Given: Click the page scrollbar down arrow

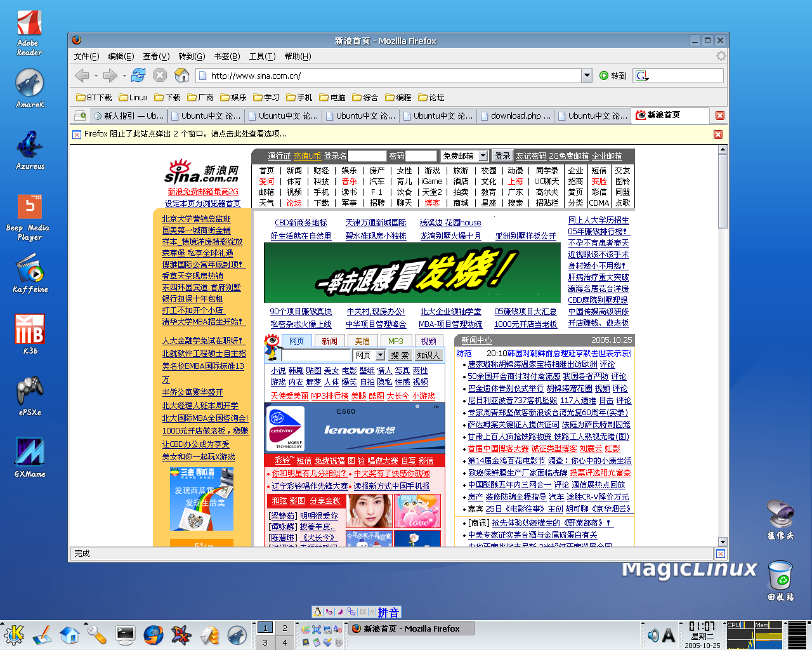Looking at the screenshot, I should pyautogui.click(x=723, y=541).
